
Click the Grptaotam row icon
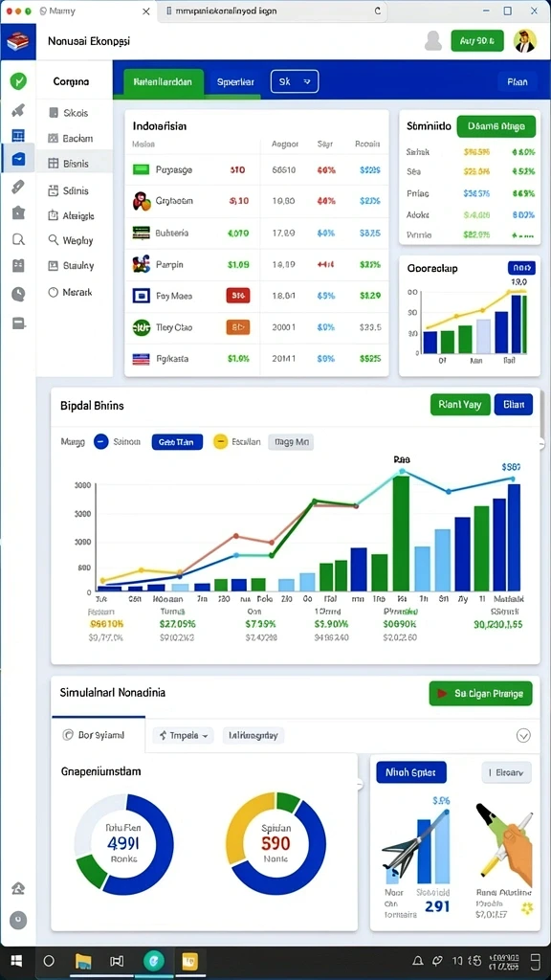point(142,201)
